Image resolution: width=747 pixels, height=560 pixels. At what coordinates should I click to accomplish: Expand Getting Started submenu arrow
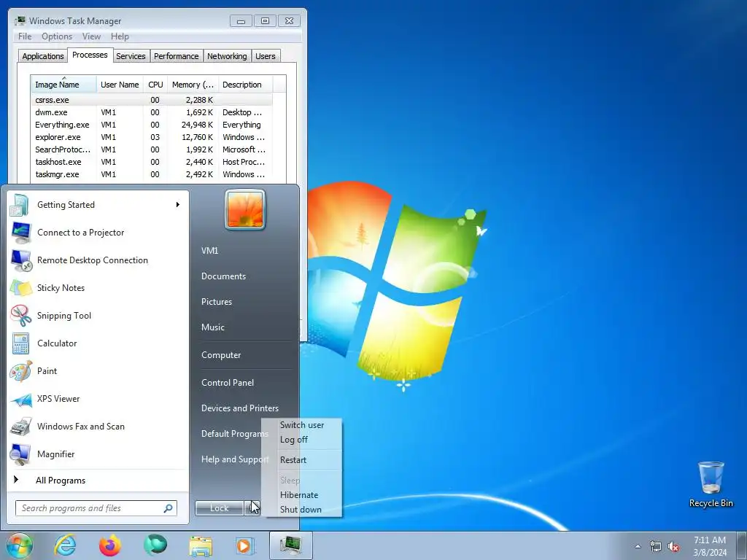(x=178, y=205)
